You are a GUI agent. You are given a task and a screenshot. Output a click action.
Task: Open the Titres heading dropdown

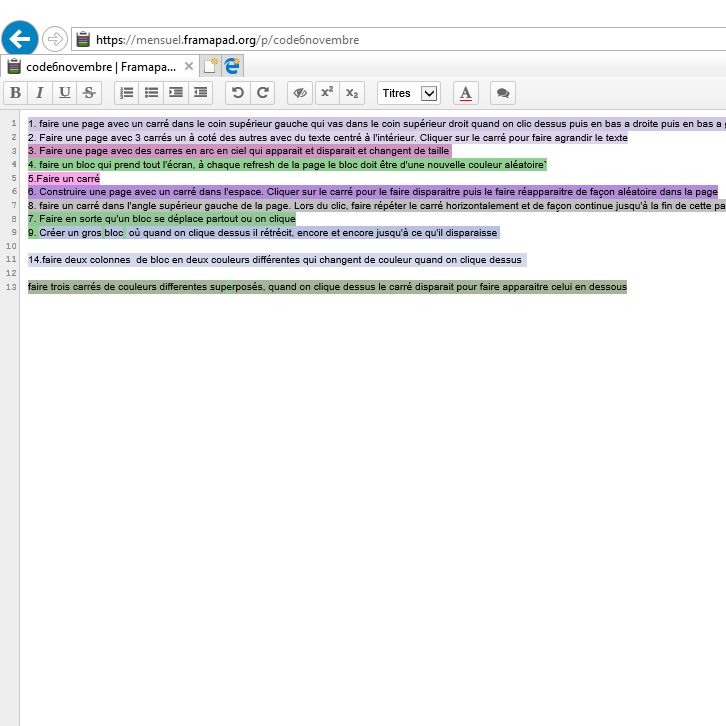click(409, 93)
